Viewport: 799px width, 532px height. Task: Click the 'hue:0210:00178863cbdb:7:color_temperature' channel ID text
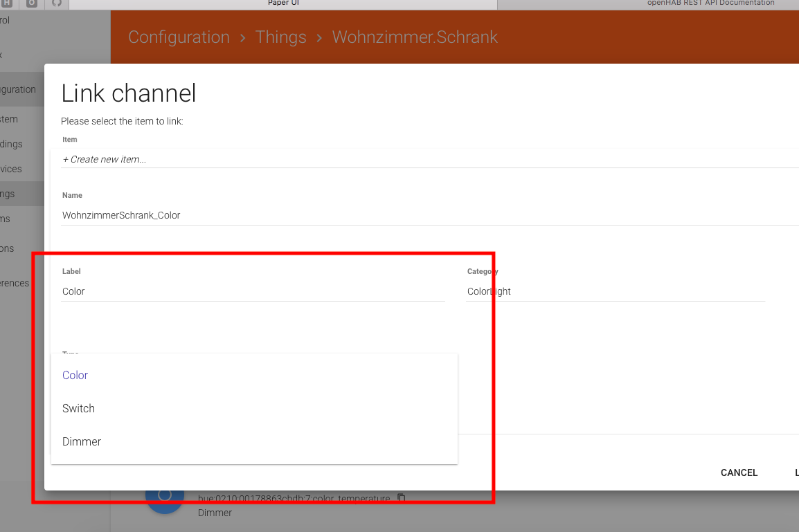[294, 497]
